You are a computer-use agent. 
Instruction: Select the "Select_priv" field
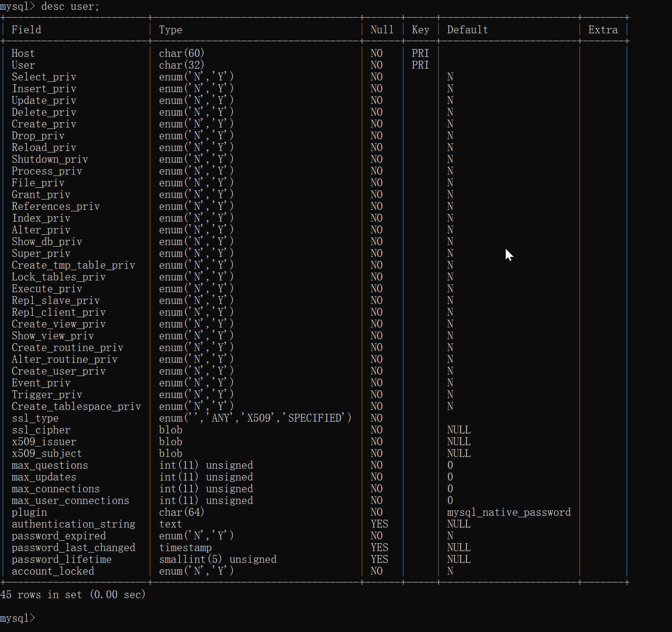click(x=44, y=77)
